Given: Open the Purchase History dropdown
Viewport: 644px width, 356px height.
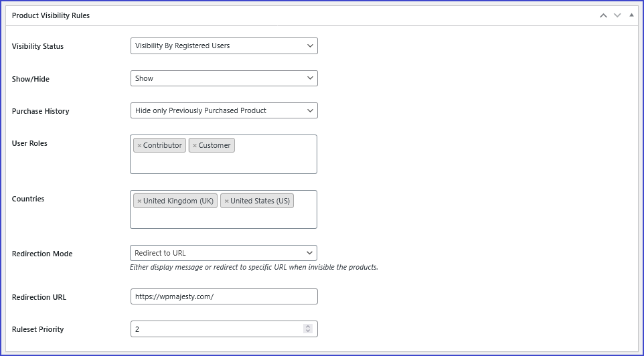Looking at the screenshot, I should pyautogui.click(x=224, y=110).
